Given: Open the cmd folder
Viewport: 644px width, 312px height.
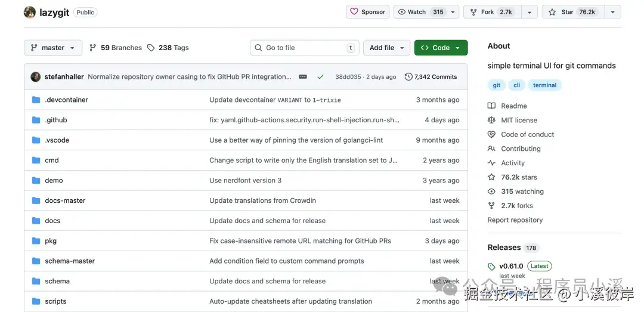Looking at the screenshot, I should click(52, 160).
